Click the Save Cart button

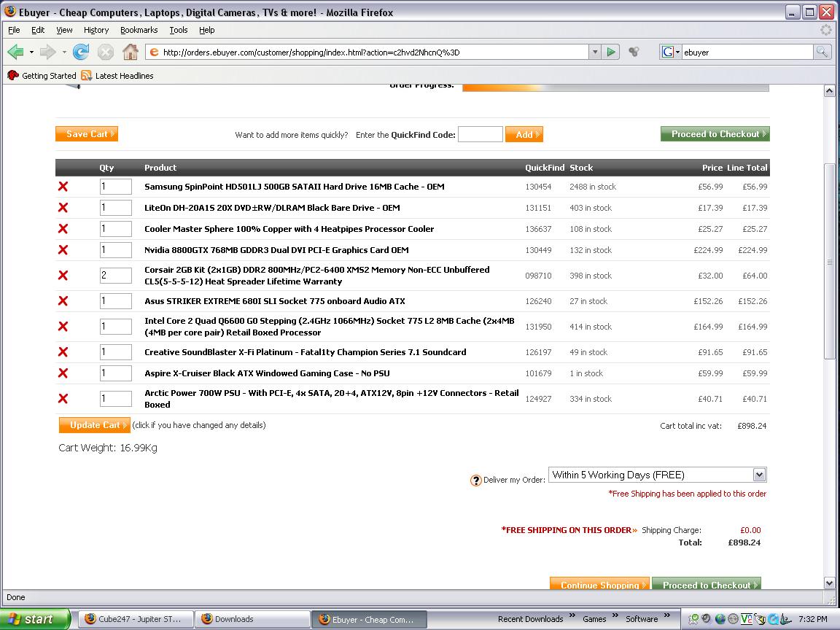pos(87,134)
